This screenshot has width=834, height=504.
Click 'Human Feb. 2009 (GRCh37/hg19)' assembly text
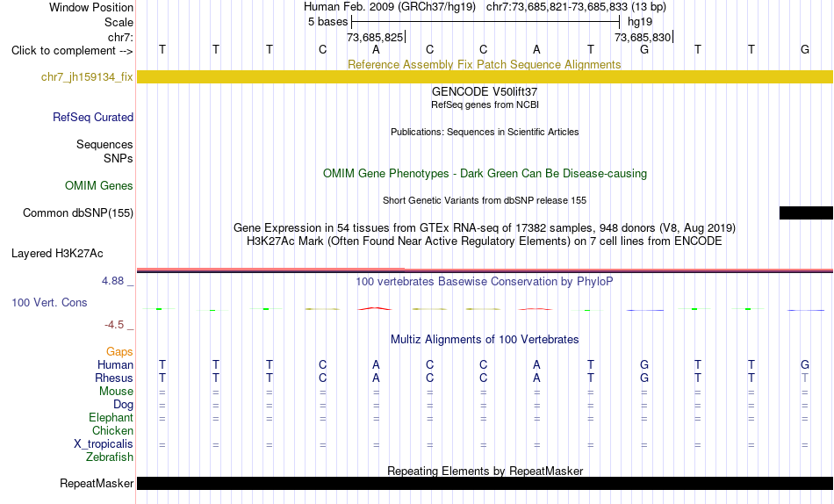(390, 7)
